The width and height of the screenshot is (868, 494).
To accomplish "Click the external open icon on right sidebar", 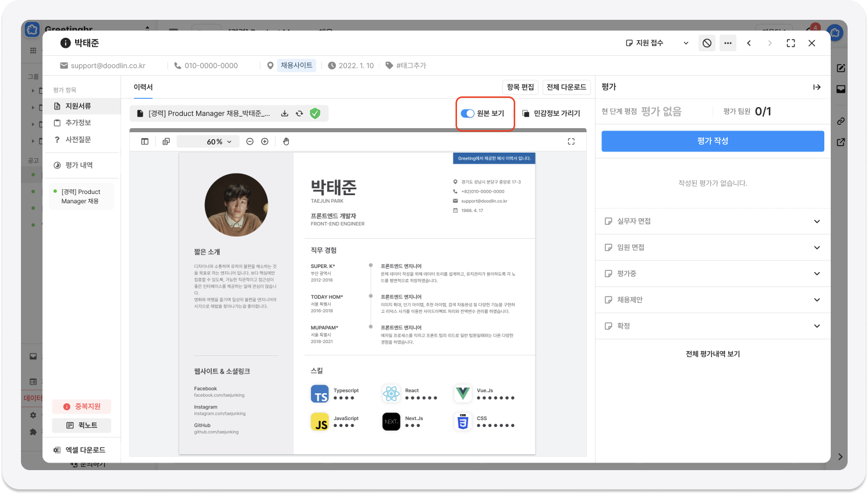I will pyautogui.click(x=841, y=142).
